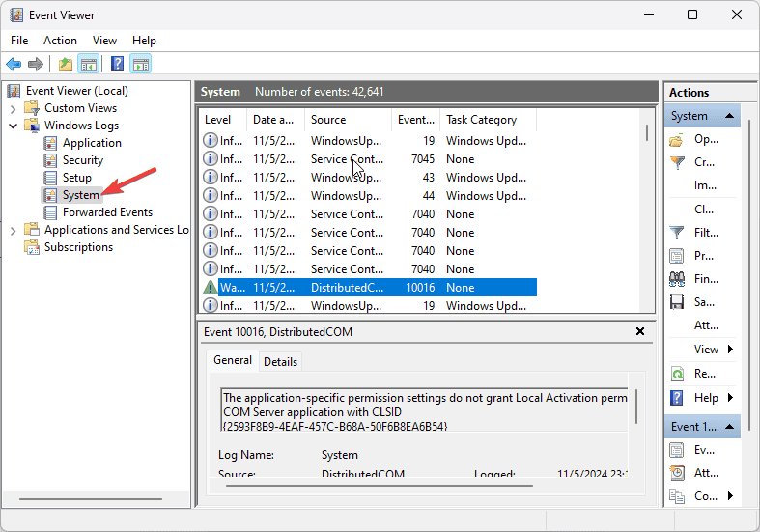Switch to the General tab

pyautogui.click(x=233, y=360)
